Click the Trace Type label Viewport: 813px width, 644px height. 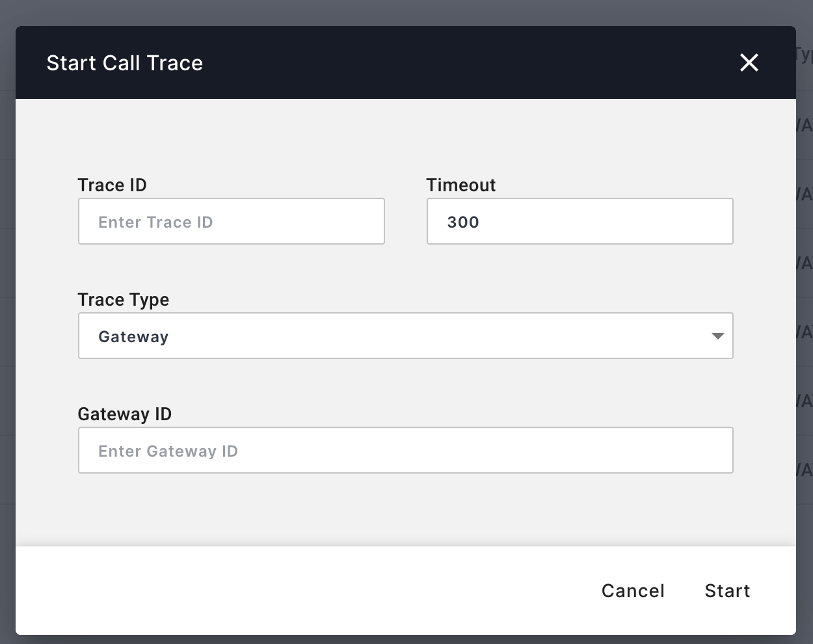click(x=124, y=299)
